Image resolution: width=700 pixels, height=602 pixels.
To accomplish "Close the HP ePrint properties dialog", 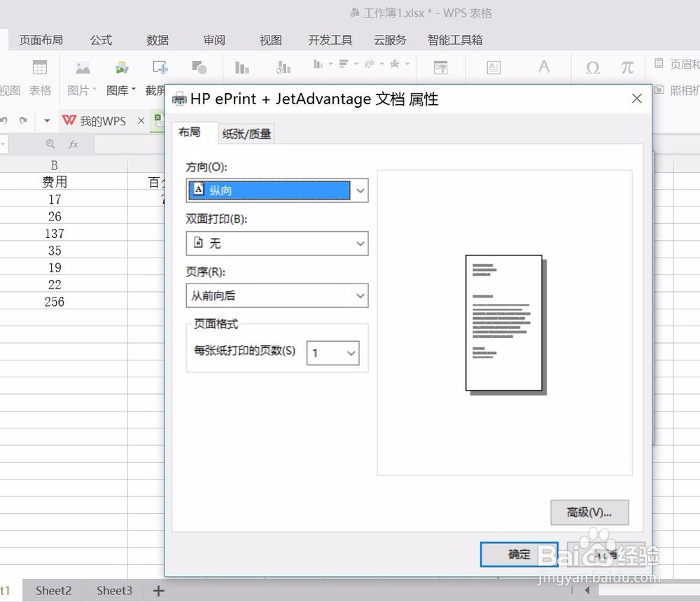I will (x=636, y=98).
